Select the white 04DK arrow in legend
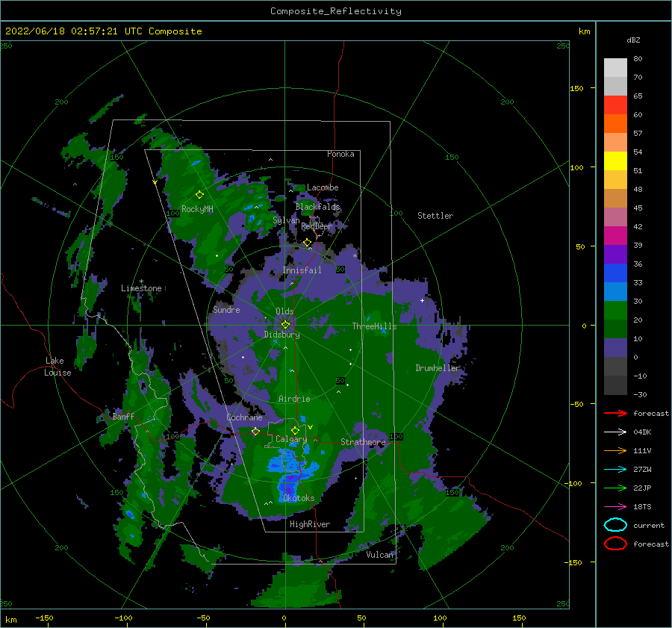The image size is (672, 628). pyautogui.click(x=615, y=432)
